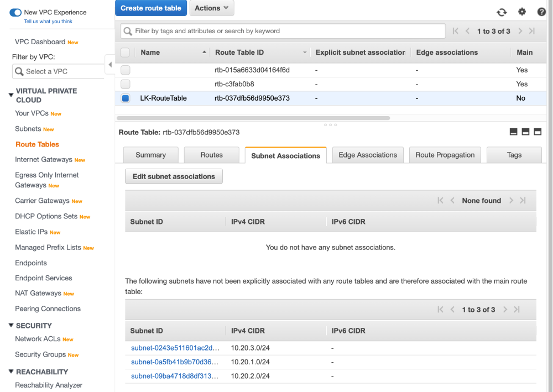Open the settings gear icon
The height and width of the screenshot is (392, 553).
pos(522,12)
